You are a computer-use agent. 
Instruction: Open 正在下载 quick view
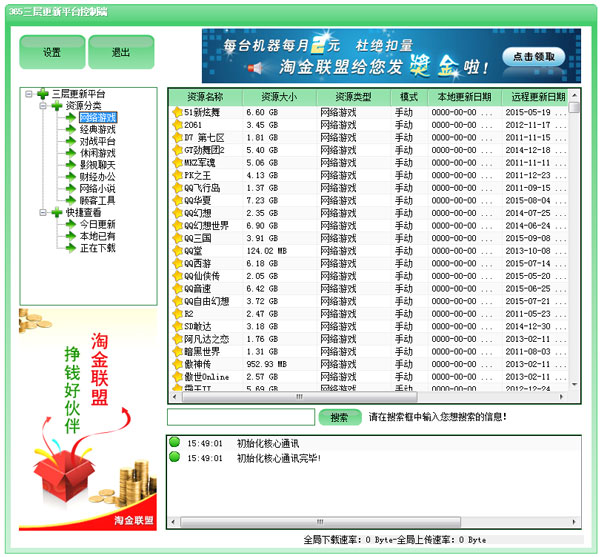[x=98, y=248]
